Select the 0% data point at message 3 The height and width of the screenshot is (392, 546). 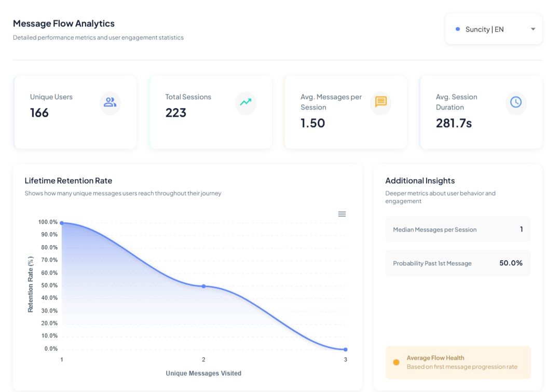pyautogui.click(x=345, y=349)
